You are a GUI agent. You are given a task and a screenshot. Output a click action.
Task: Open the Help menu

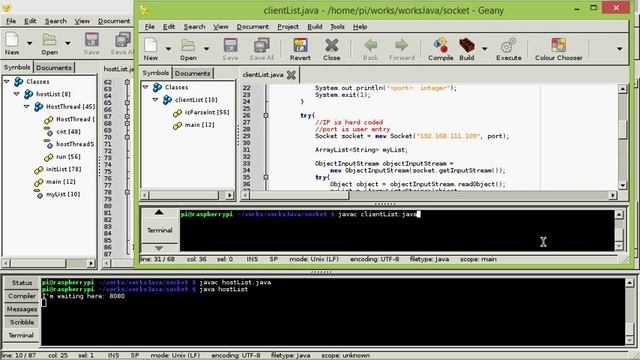coord(360,27)
